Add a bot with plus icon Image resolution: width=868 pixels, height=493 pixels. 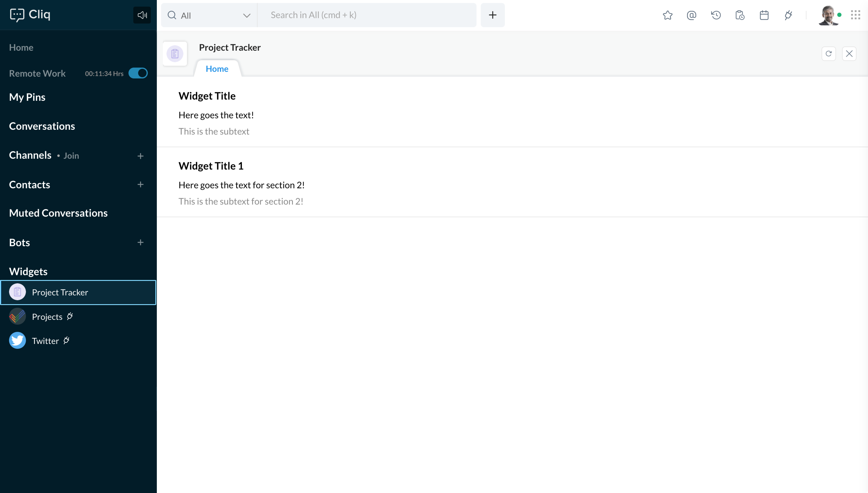[x=140, y=242]
